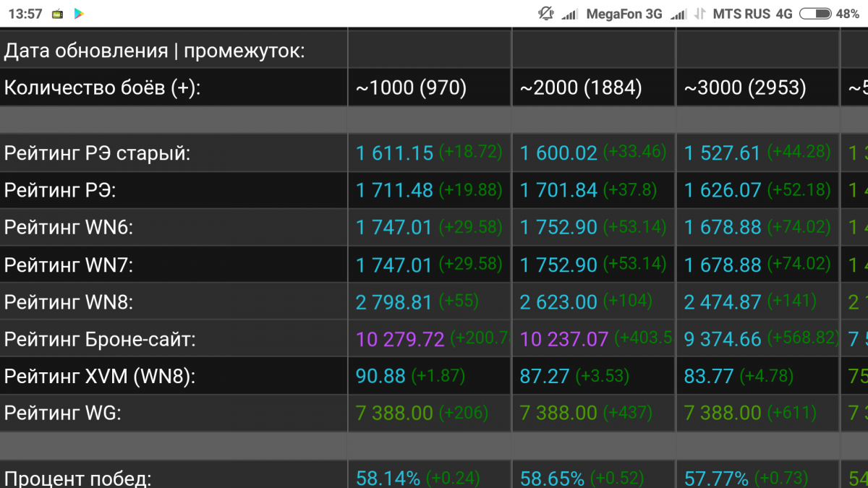This screenshot has width=868, height=488.
Task: Click the value 1 611.15
Action: pyautogui.click(x=394, y=153)
